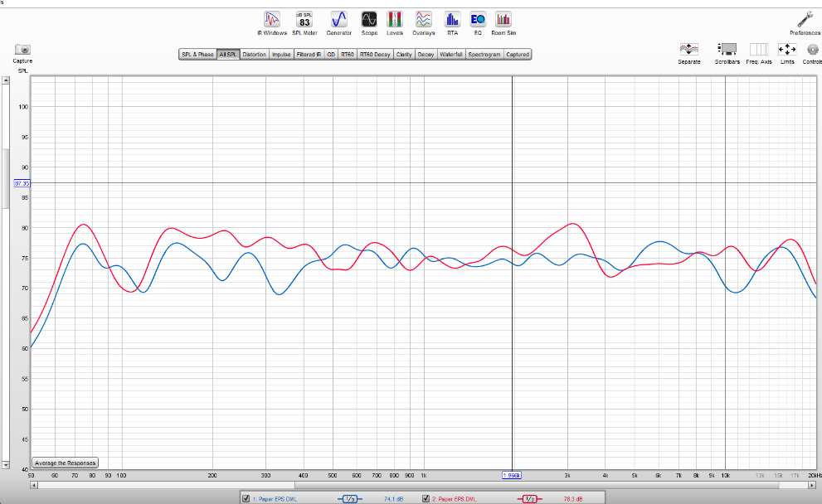Open the Impulse tab
This screenshot has width=822, height=504.
[x=281, y=55]
